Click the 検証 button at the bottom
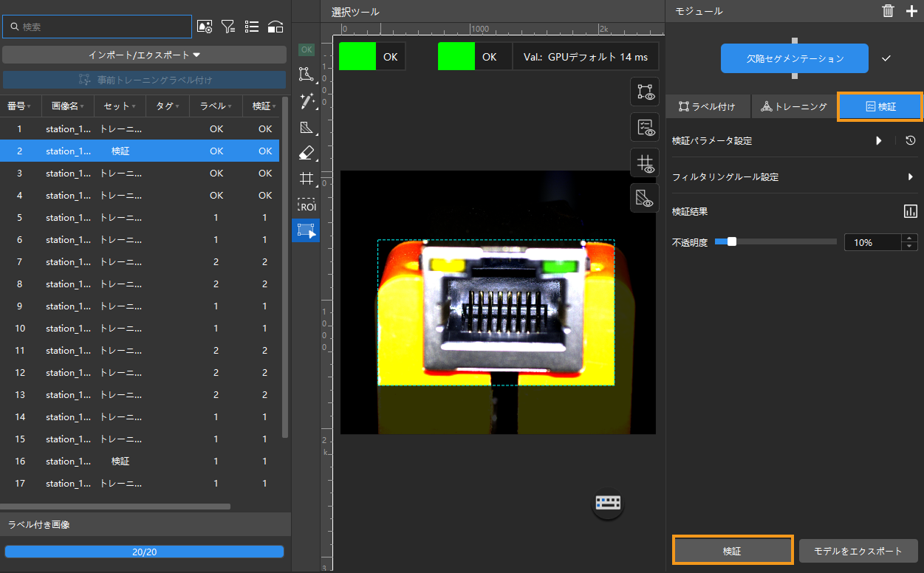The image size is (924, 573). pyautogui.click(x=732, y=551)
